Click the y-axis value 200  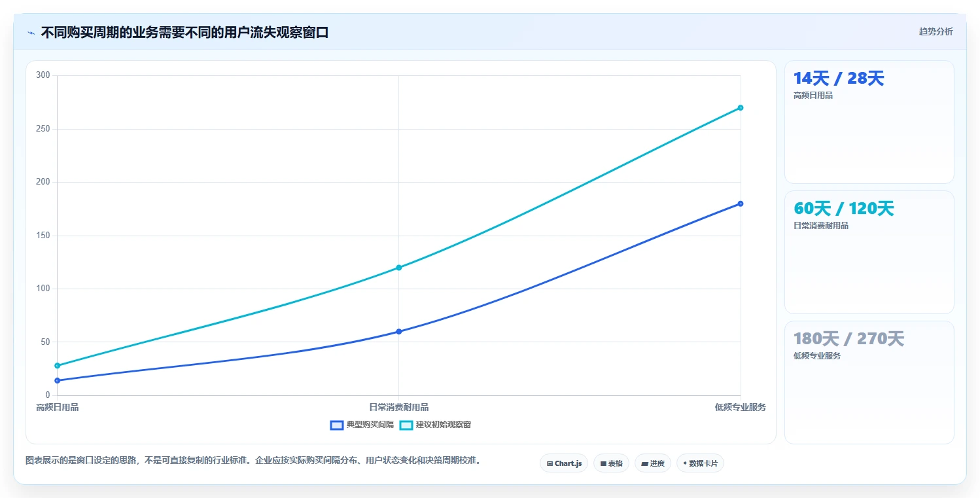pos(43,182)
